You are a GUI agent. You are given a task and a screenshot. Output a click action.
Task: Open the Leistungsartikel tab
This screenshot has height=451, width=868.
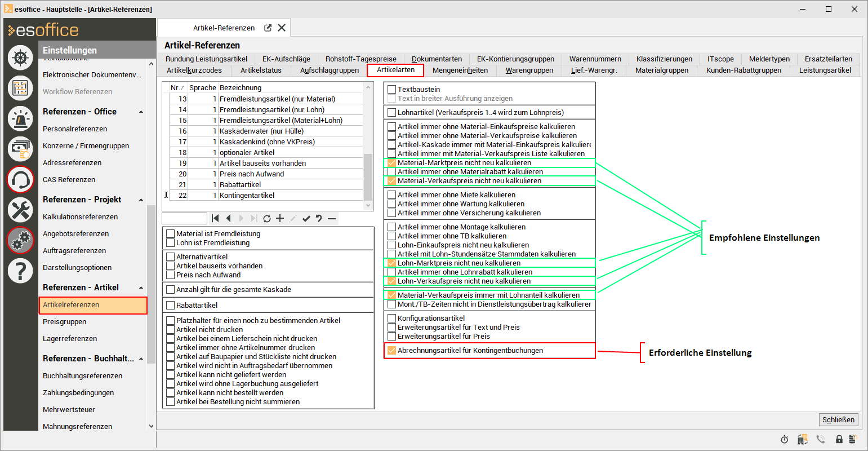tap(825, 70)
